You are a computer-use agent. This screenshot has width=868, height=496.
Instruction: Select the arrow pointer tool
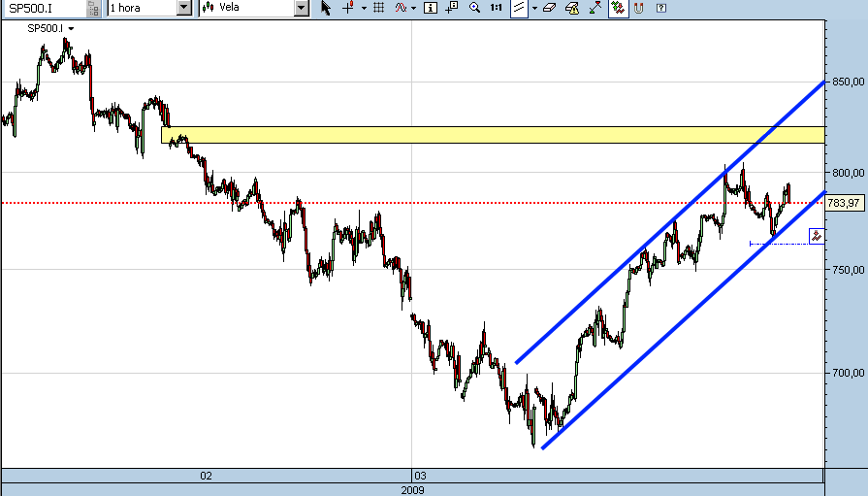click(x=326, y=8)
